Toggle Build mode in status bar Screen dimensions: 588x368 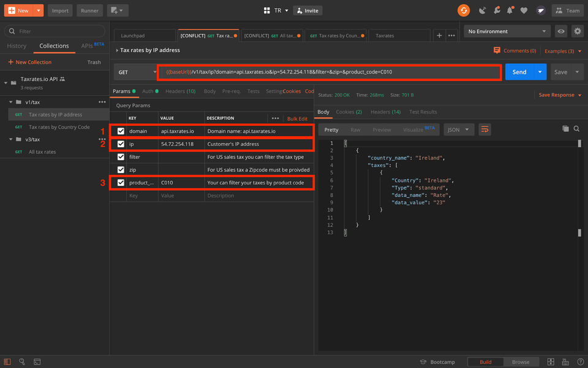(x=485, y=362)
